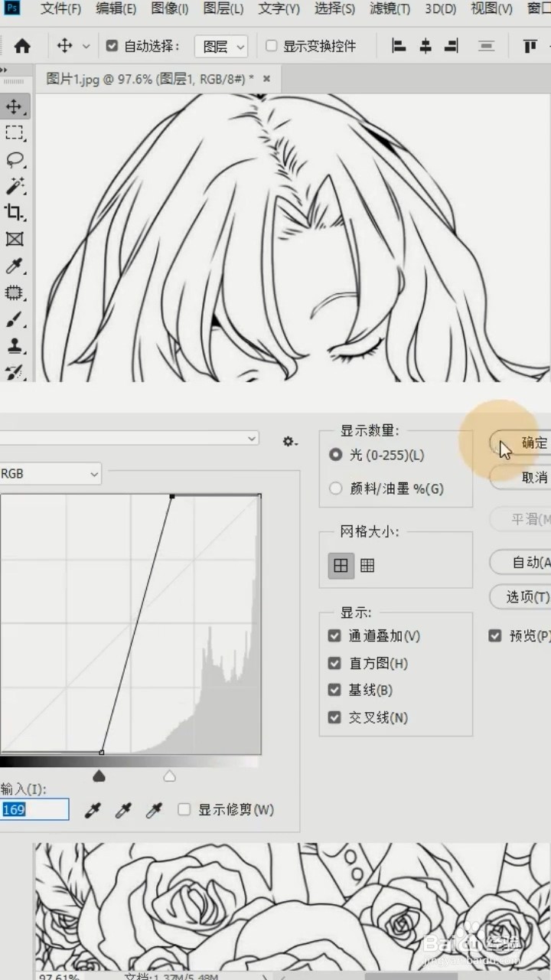Choose the simple grid size icon
551x980 pixels.
click(341, 566)
